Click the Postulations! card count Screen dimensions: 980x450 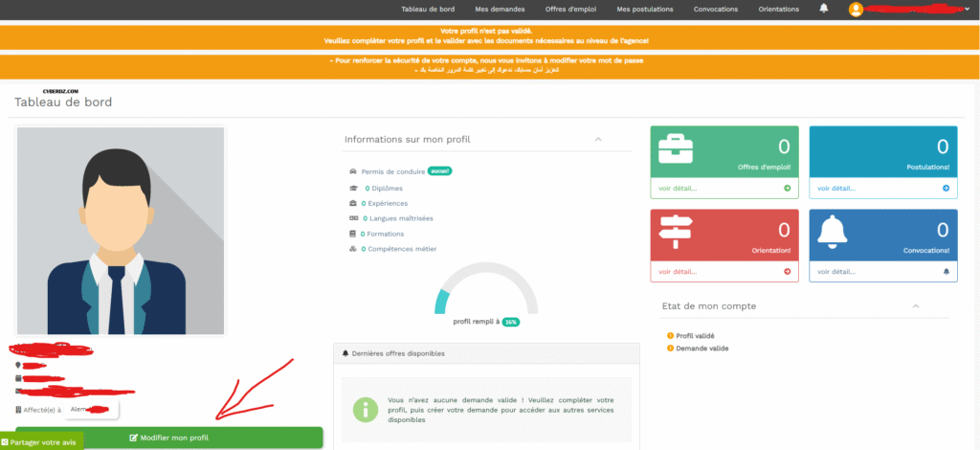tap(943, 146)
